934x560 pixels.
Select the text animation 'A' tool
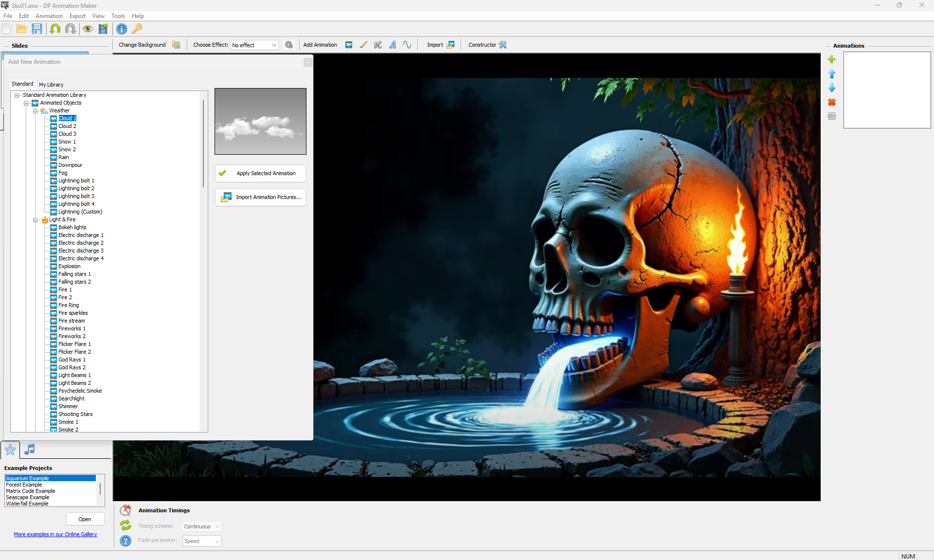393,45
